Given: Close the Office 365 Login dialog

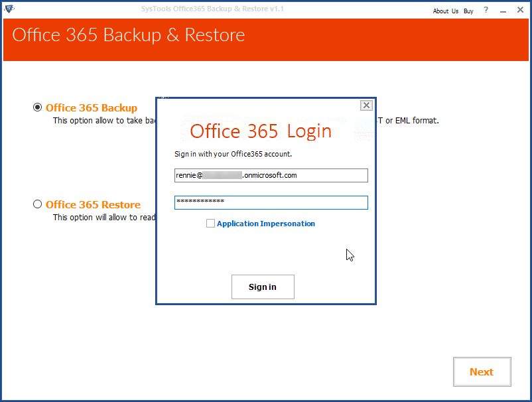Looking at the screenshot, I should [366, 105].
